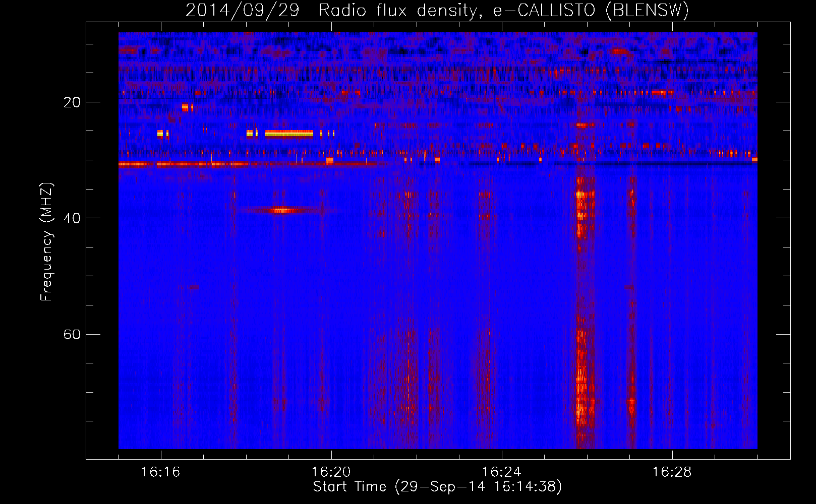Click the strong vertical burst near 16:26
The height and width of the screenshot is (504, 816).
(585, 312)
